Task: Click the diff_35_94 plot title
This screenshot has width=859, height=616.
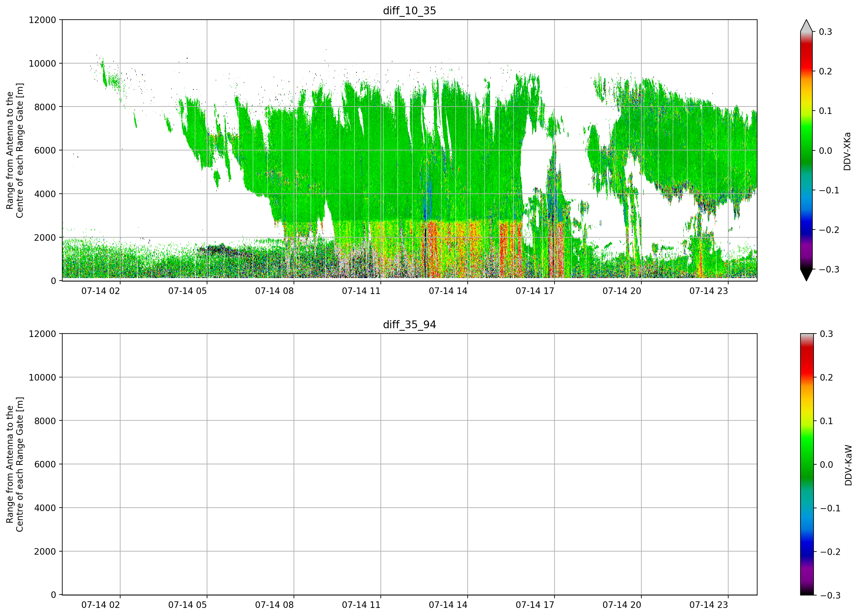Action: (409, 325)
